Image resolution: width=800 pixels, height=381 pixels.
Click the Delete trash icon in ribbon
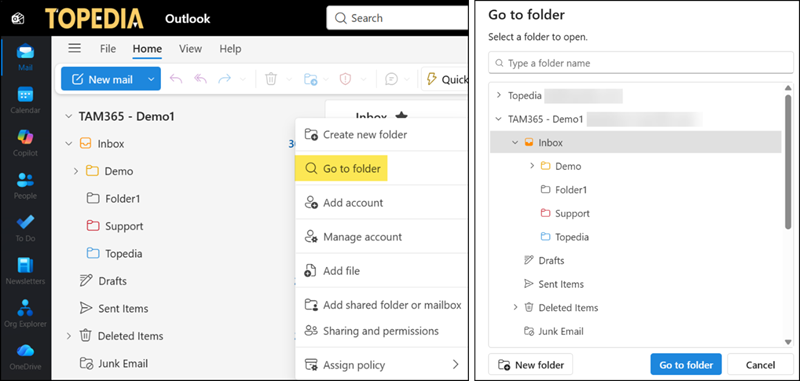click(x=271, y=79)
